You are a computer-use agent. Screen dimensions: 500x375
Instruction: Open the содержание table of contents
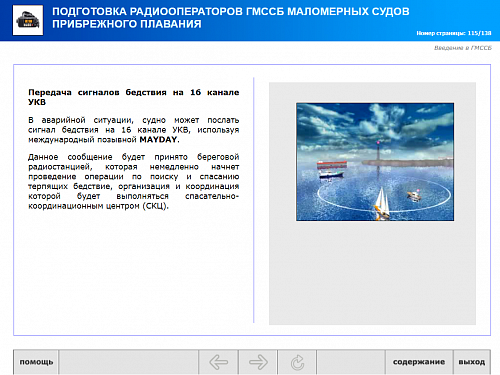point(419,362)
